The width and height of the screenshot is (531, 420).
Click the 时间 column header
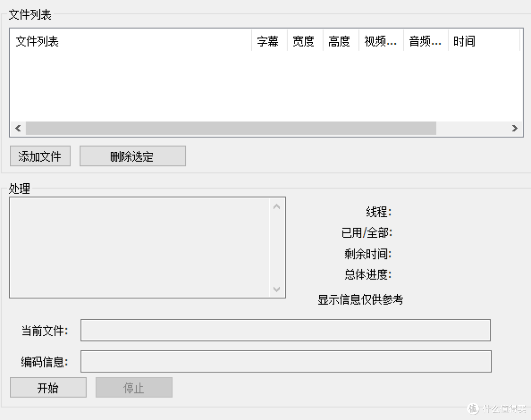click(484, 41)
